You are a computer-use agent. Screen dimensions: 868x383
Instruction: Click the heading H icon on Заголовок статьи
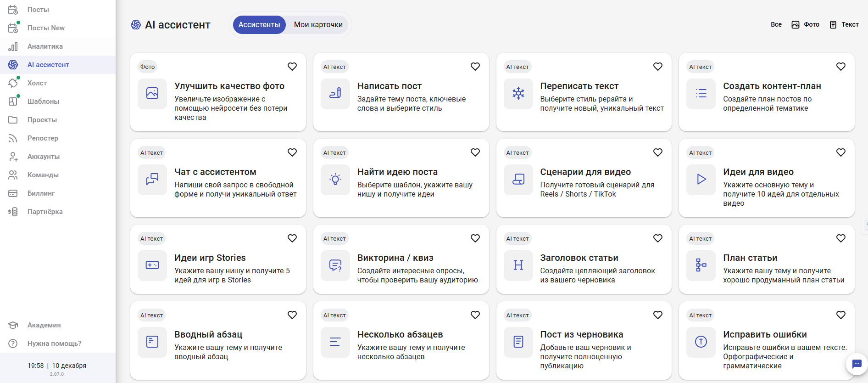click(x=518, y=265)
